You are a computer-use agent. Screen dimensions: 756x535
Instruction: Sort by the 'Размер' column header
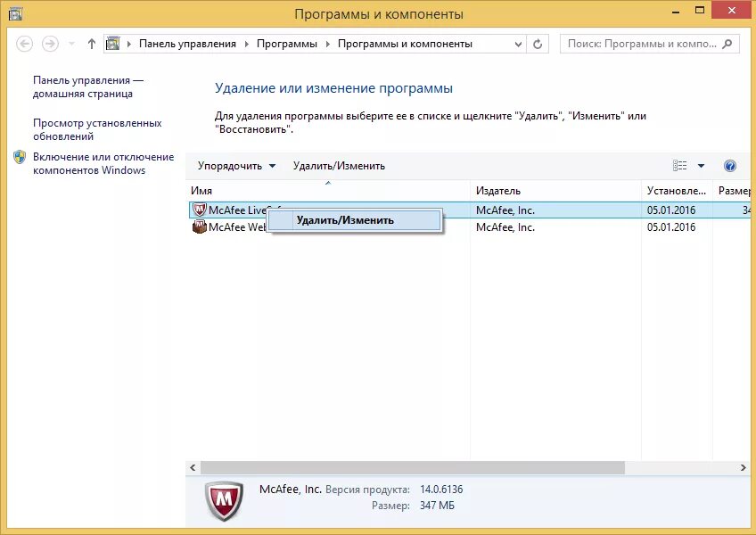(732, 191)
